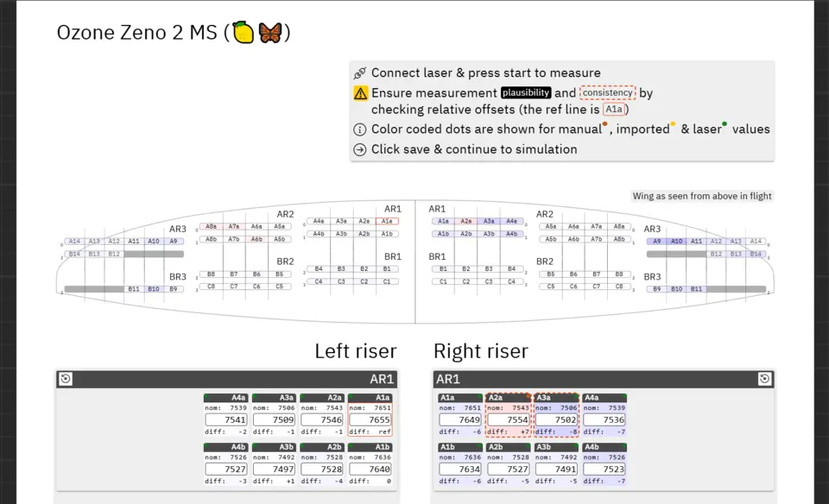The image size is (829, 504).
Task: Select A4a line label on right wing diagram
Action: point(512,221)
